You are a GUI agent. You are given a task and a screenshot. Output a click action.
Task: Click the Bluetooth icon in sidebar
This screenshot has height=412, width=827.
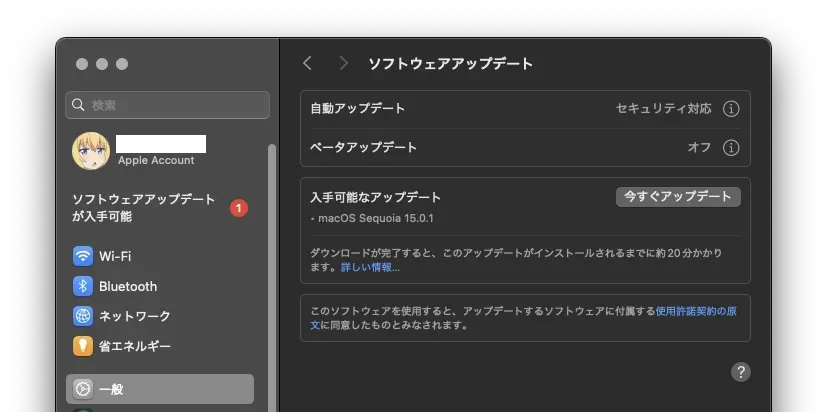click(x=83, y=286)
